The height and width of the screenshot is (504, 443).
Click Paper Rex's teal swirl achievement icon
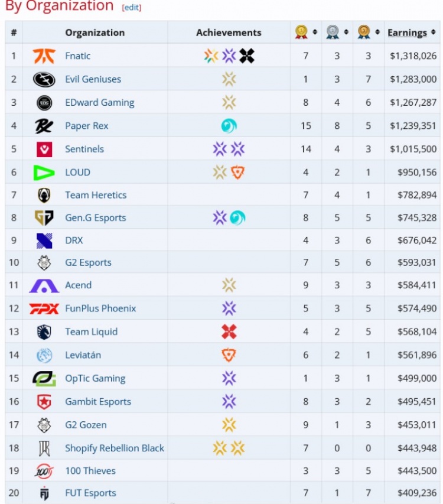click(x=229, y=126)
